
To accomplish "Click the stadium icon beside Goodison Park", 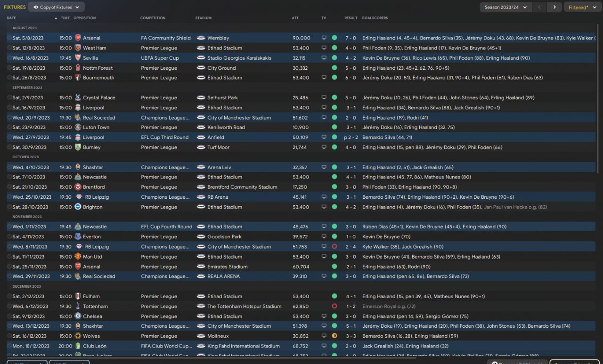I will point(201,237).
